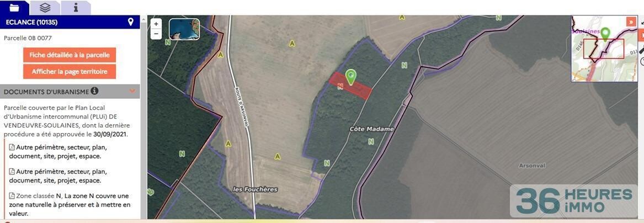Select the measure tool on the right edge
The height and width of the screenshot is (223, 644).
(x=642, y=50)
